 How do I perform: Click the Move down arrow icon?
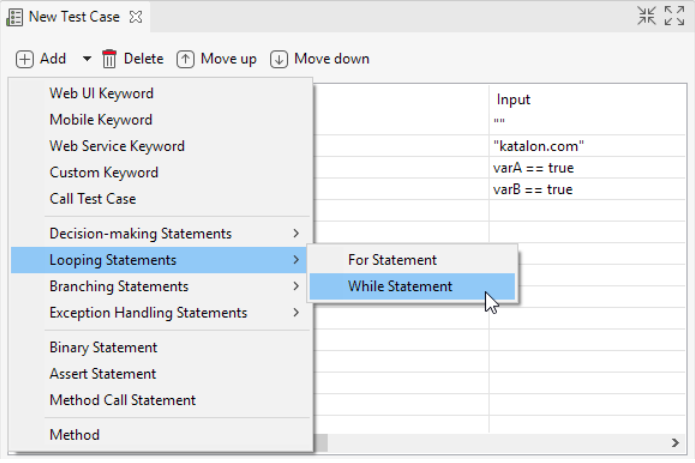point(279,59)
